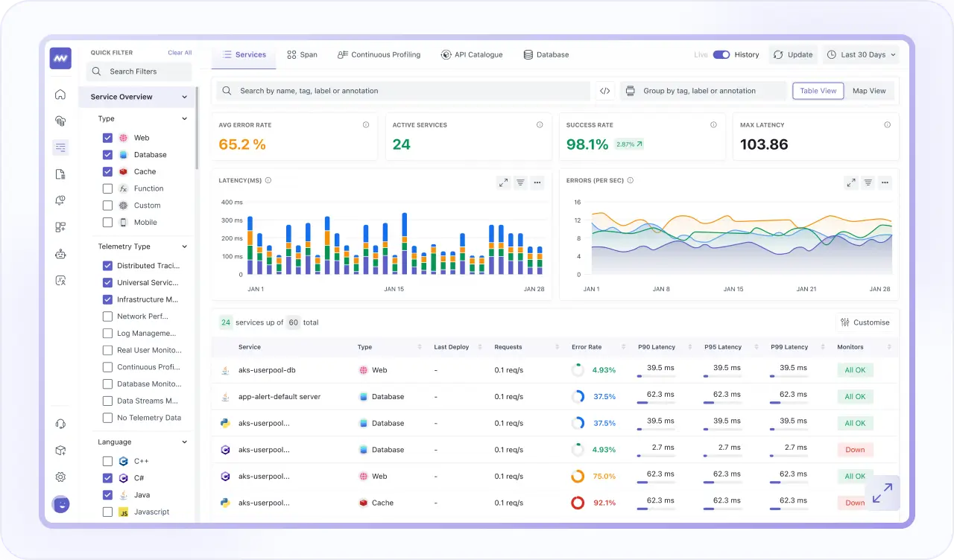Open the three-dot menu on the Errors chart

[x=885, y=182]
